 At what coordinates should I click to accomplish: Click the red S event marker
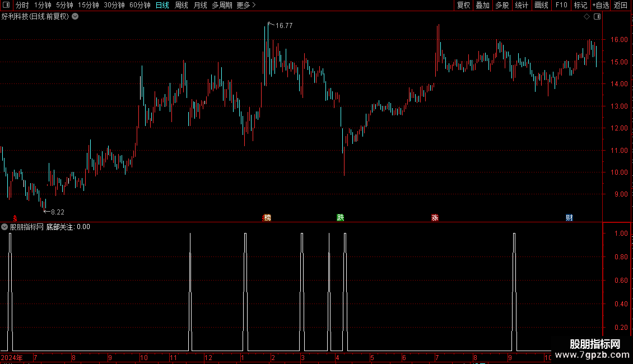click(15, 218)
